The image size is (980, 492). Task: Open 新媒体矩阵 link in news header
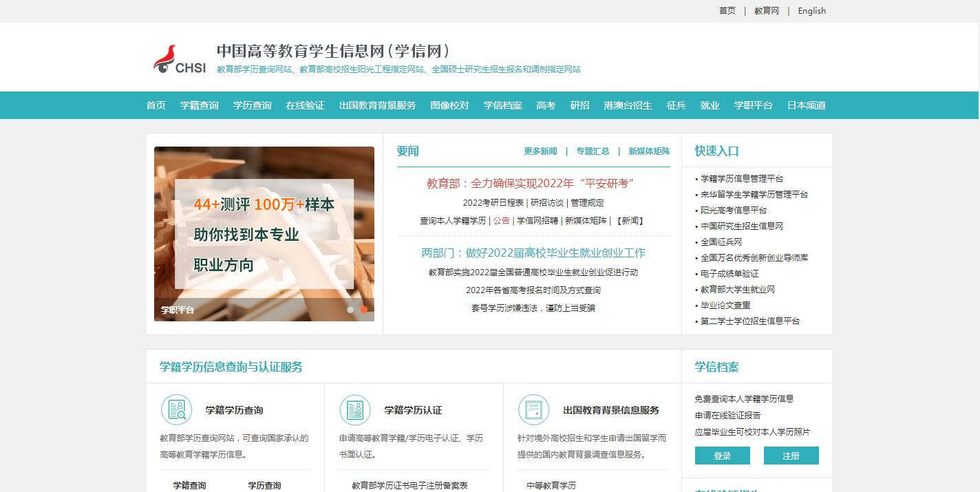point(649,151)
